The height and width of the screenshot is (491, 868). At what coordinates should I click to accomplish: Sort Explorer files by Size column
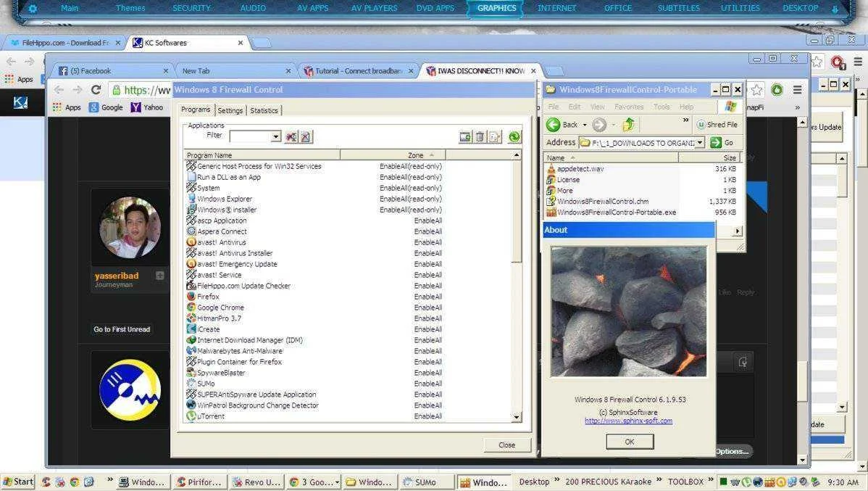(709, 158)
